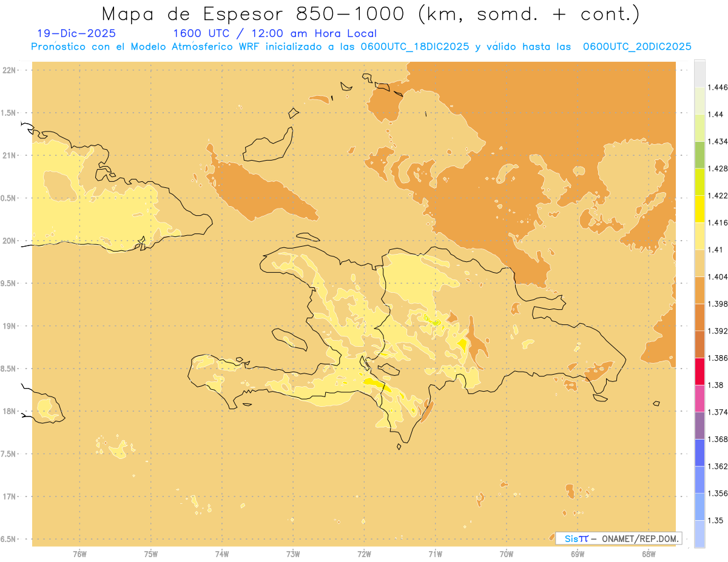The height and width of the screenshot is (562, 728).
Task: Click the legend value '1.356'
Action: (x=718, y=493)
